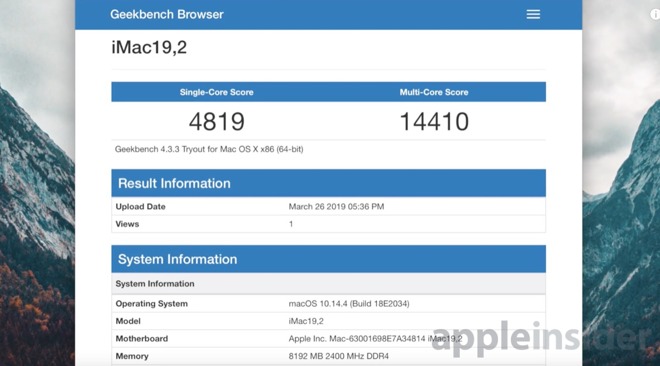Click the Motherboard label
The height and width of the screenshot is (366, 660).
(x=142, y=339)
